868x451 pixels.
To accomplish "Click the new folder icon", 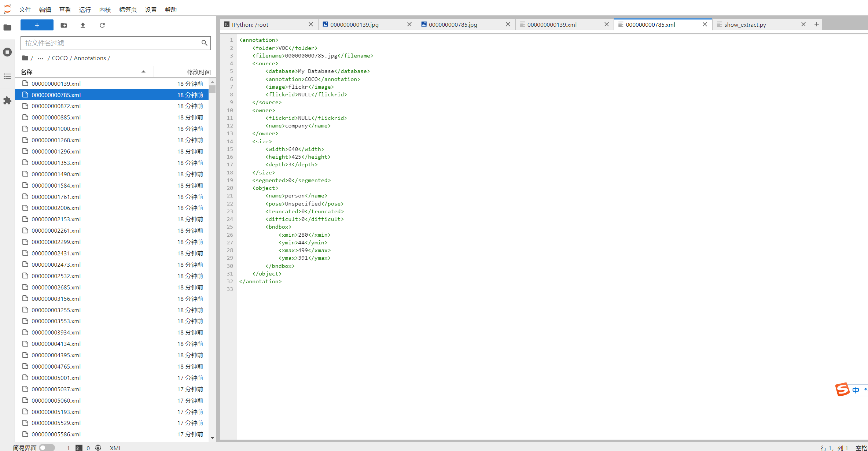I will click(x=64, y=25).
